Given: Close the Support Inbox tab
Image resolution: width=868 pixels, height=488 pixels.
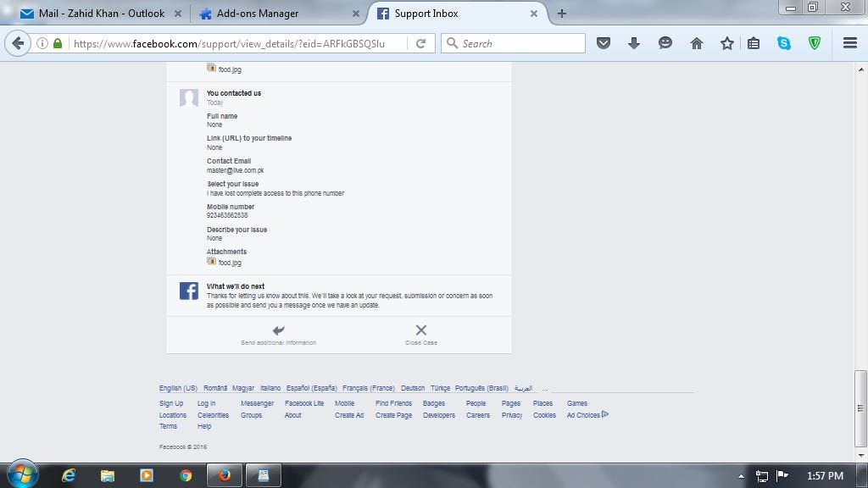Looking at the screenshot, I should [x=534, y=14].
